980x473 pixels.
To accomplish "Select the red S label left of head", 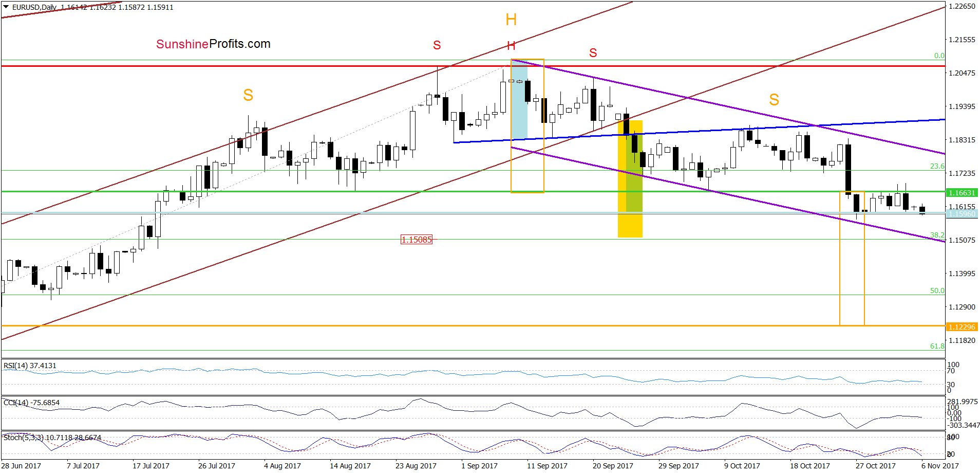I will tap(437, 45).
